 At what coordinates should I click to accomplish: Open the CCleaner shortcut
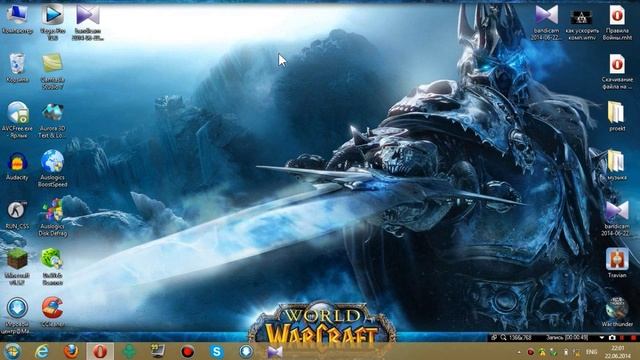tap(53, 312)
